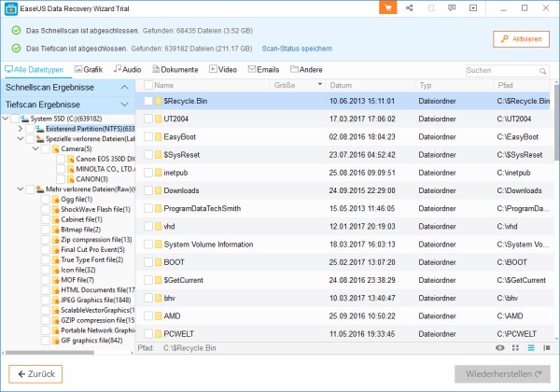Click the Icon file(32) type icon
Screen dimensions: 560x392
pyautogui.click(x=56, y=270)
